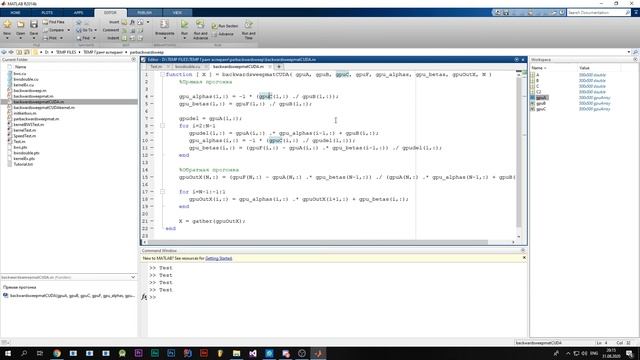
Task: Click the Run Section button
Action: click(x=225, y=26)
